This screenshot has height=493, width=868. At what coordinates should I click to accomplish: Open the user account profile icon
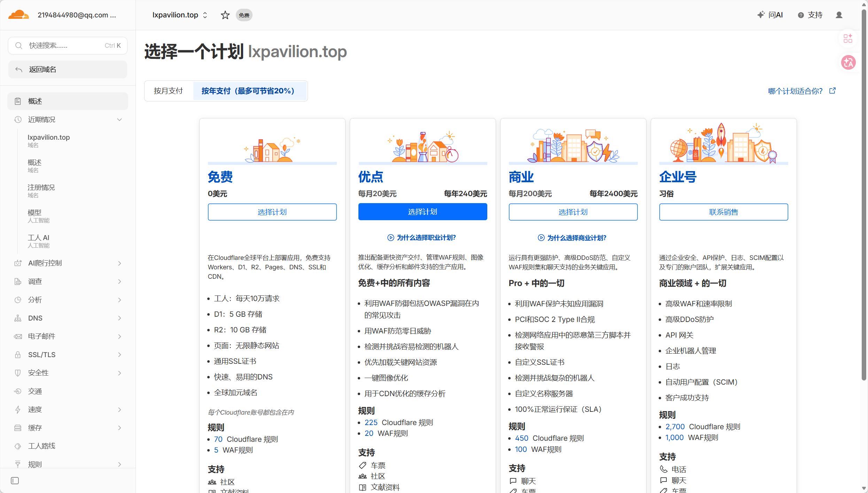[839, 15]
